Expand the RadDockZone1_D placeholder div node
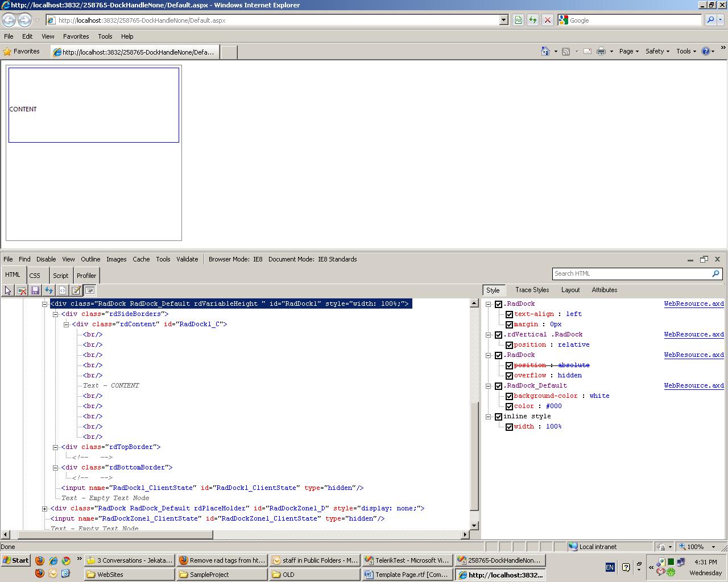Screen dimensions: 728x582 44,509
